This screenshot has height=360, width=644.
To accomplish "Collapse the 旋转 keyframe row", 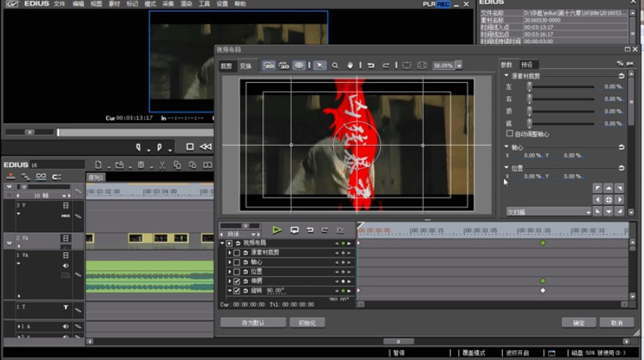I will (x=230, y=290).
